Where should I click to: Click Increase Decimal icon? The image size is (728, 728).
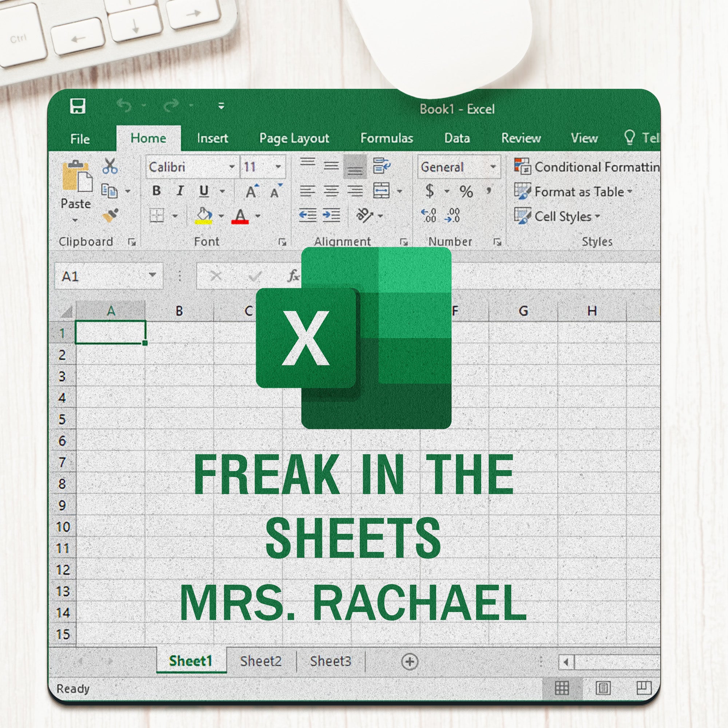(428, 216)
